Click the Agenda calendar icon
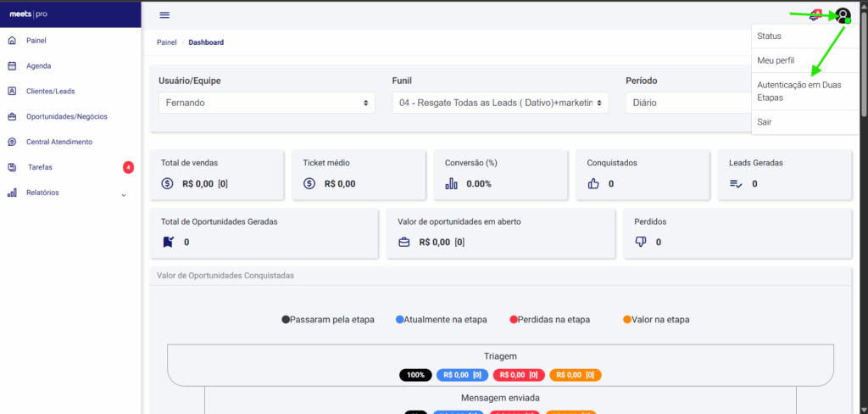The width and height of the screenshot is (868, 414). click(x=12, y=65)
